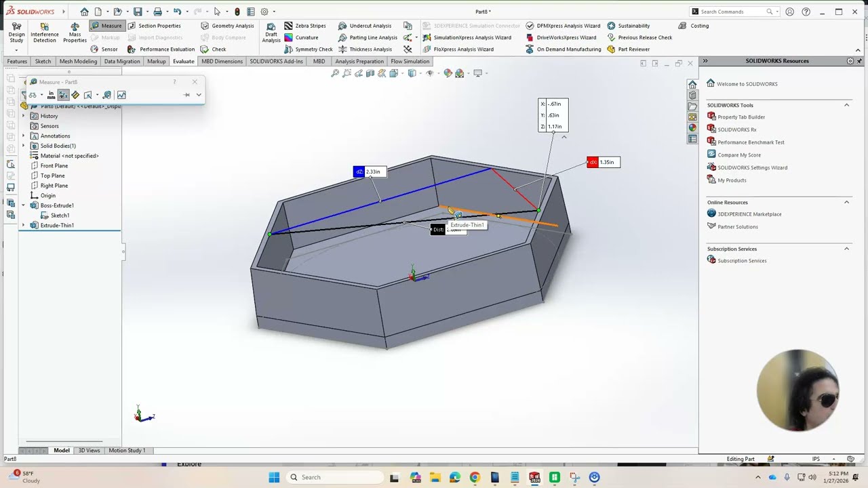868x488 pixels.
Task: Switch to Motion Study 1 tab
Action: 127,450
